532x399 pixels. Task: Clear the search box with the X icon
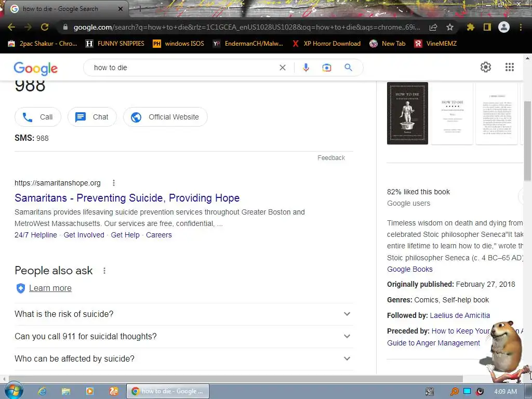(282, 68)
